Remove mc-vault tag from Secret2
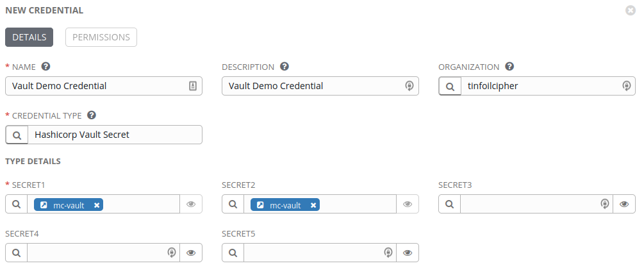Screen dimensions: 644x268 [x=313, y=205]
